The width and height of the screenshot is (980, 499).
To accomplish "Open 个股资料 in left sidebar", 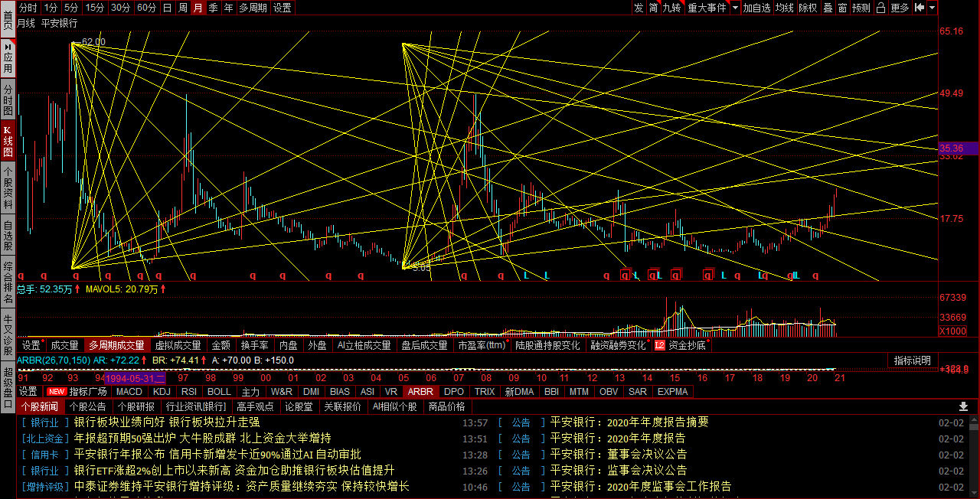I will tap(8, 188).
